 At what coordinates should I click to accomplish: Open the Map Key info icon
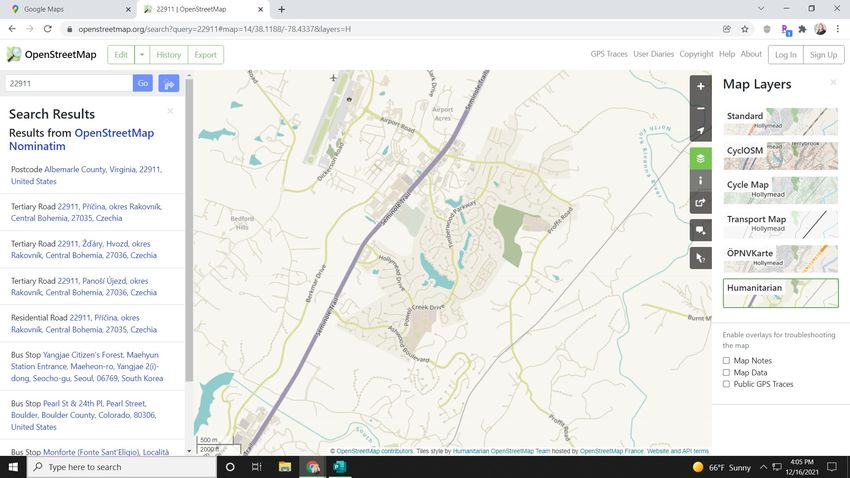(700, 180)
